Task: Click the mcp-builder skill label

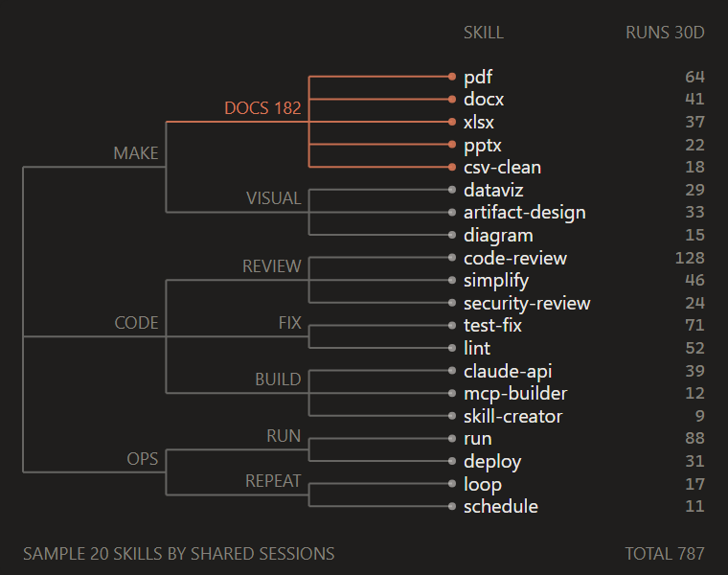Action: pos(515,394)
